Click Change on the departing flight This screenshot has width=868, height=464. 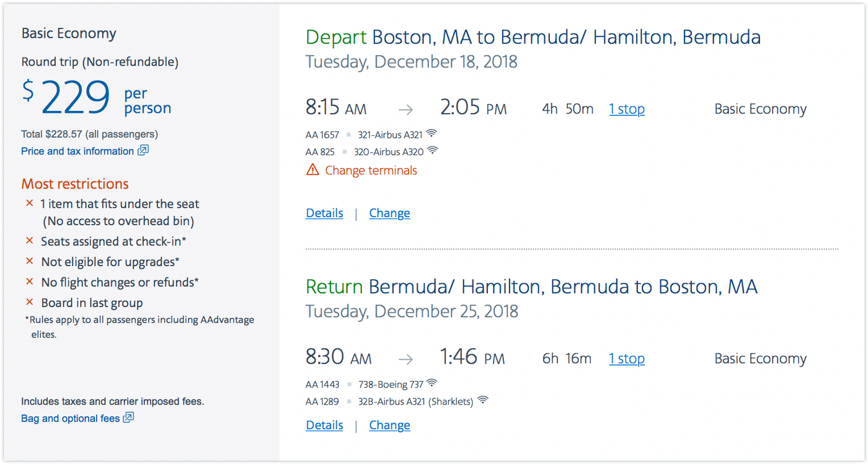point(389,213)
